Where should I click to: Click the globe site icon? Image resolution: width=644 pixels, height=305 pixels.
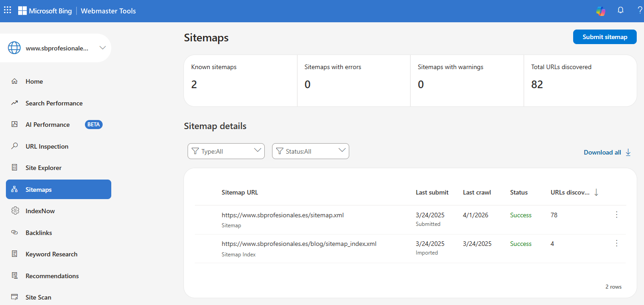point(15,48)
